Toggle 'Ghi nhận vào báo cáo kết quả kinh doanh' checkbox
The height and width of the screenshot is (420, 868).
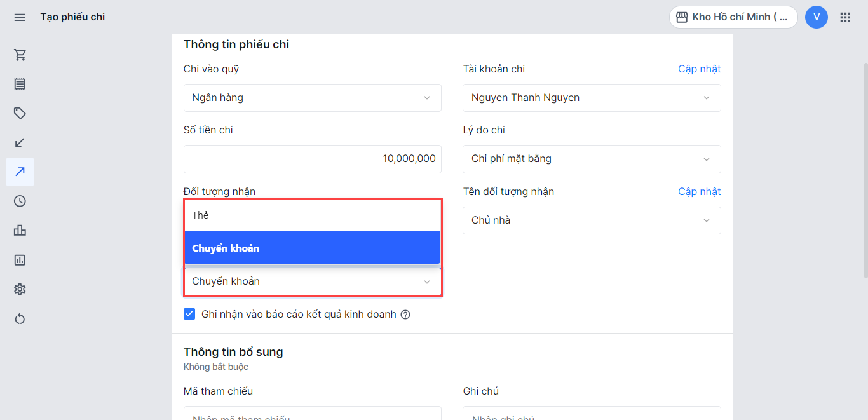189,314
